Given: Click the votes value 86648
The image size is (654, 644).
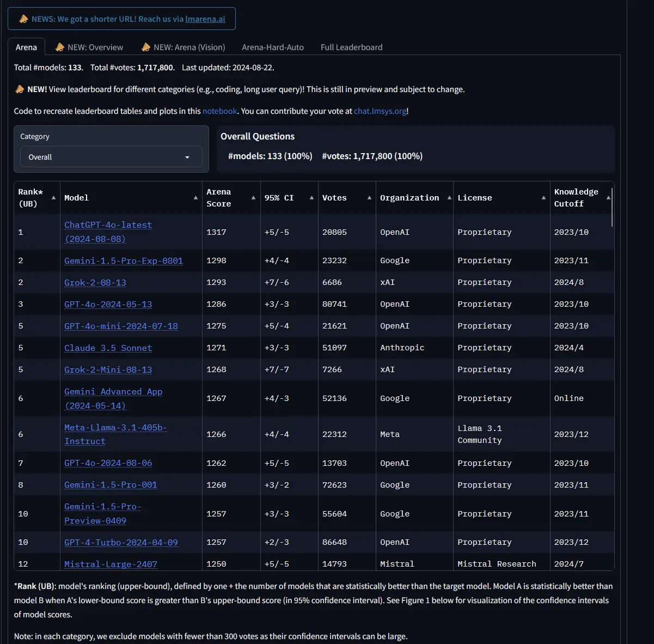Looking at the screenshot, I should (x=334, y=543).
